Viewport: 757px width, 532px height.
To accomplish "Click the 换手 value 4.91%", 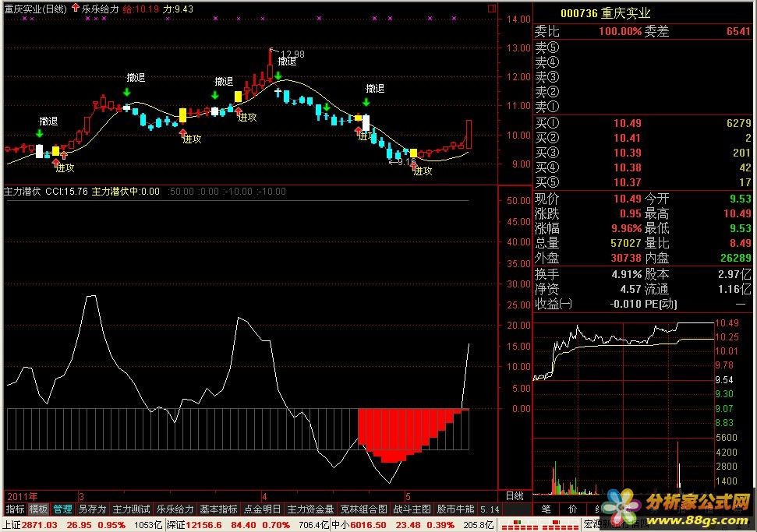I will point(626,274).
